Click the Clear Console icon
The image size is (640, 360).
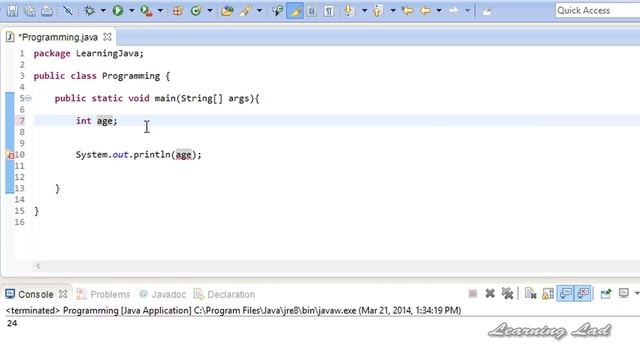click(x=531, y=293)
